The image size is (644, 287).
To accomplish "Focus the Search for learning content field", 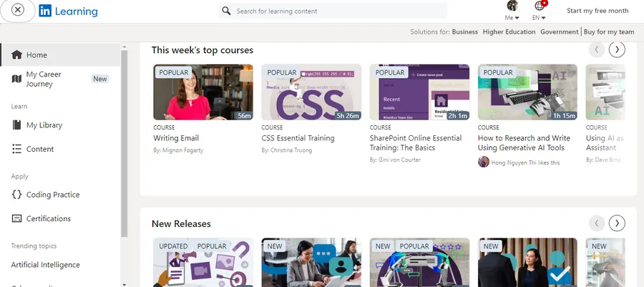I will (x=333, y=11).
